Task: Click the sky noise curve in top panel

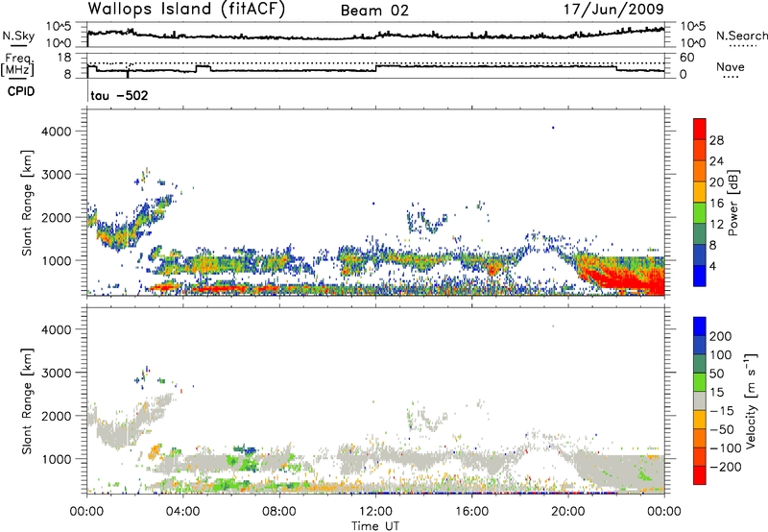Action: (375, 36)
